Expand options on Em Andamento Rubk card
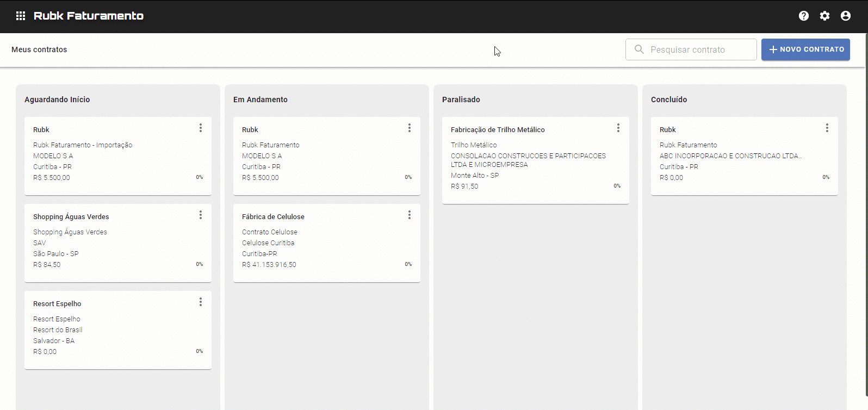The image size is (868, 410). (x=410, y=128)
